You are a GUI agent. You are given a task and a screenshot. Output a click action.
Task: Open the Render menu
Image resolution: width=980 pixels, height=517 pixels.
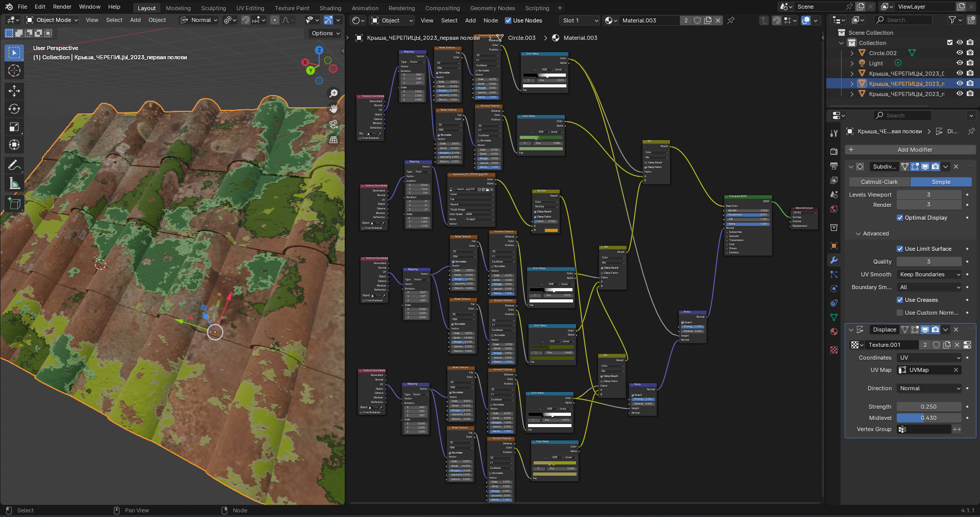62,7
